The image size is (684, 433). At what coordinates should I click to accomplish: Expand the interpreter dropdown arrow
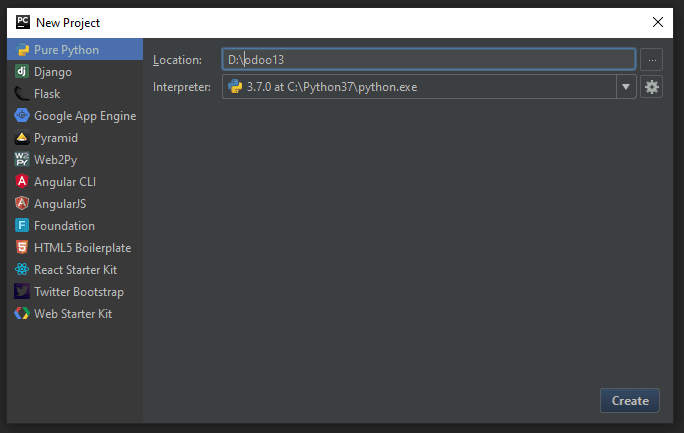point(626,87)
